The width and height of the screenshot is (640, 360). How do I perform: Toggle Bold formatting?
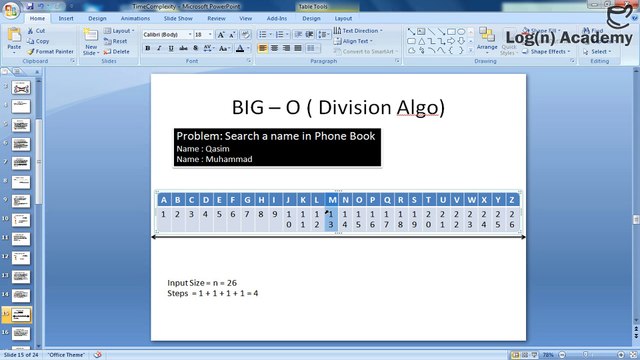pyautogui.click(x=148, y=48)
